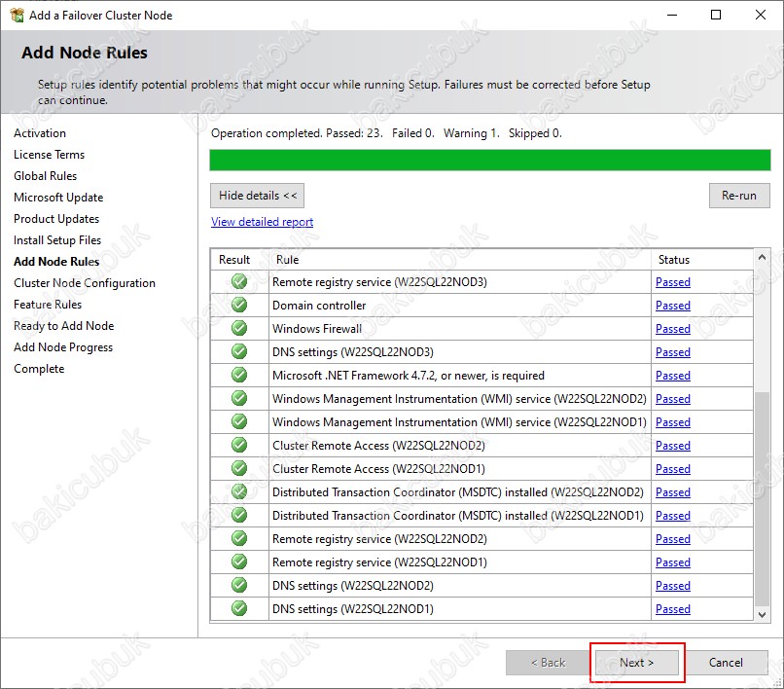Select the Product Updates step
This screenshot has width=784, height=689.
coord(56,219)
